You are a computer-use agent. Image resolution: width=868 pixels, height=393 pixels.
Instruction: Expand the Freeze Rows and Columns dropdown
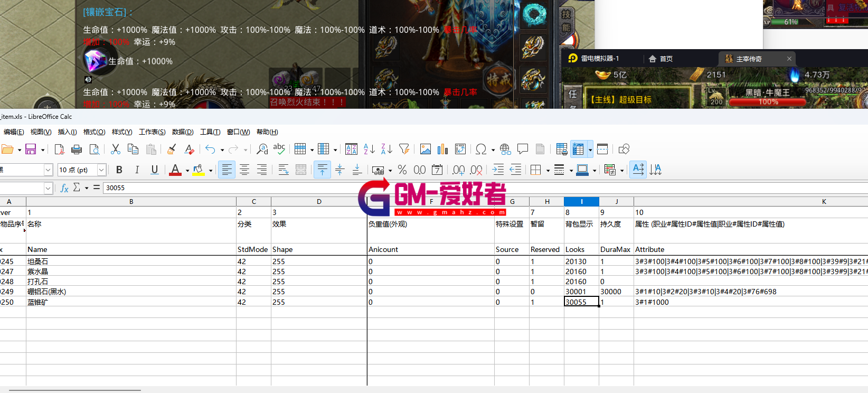(x=590, y=150)
